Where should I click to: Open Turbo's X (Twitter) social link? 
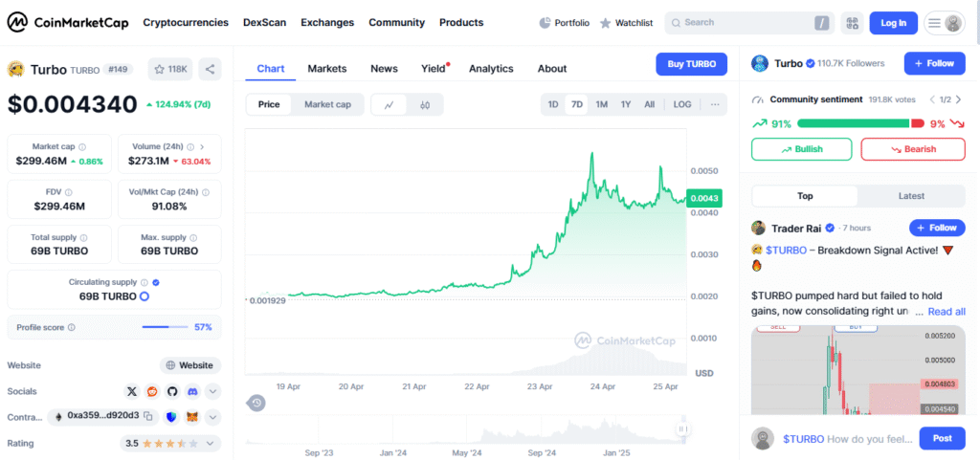(131, 391)
